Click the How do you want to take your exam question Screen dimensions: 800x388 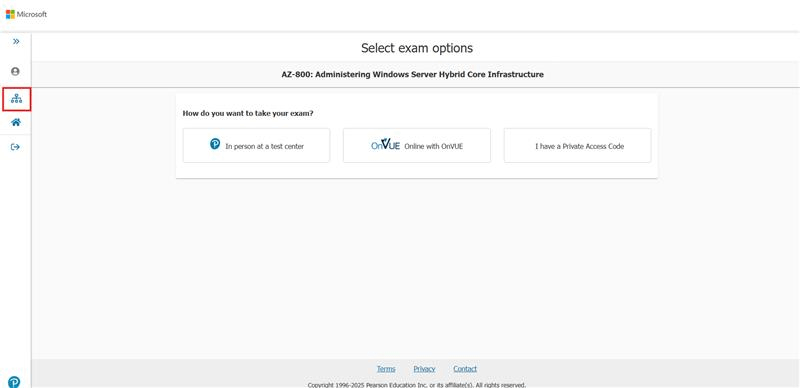tap(248, 113)
